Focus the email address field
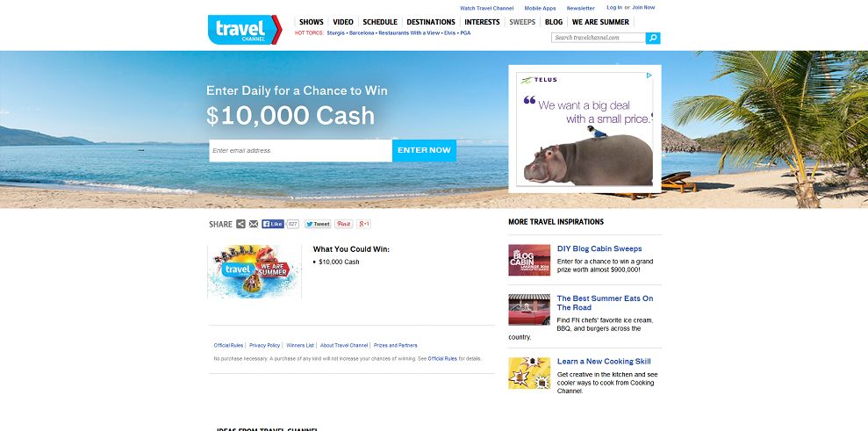Screen dimensions: 868x431 pyautogui.click(x=300, y=150)
